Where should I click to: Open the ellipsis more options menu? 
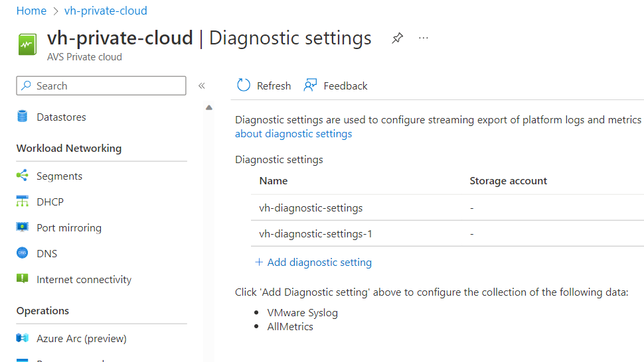423,38
